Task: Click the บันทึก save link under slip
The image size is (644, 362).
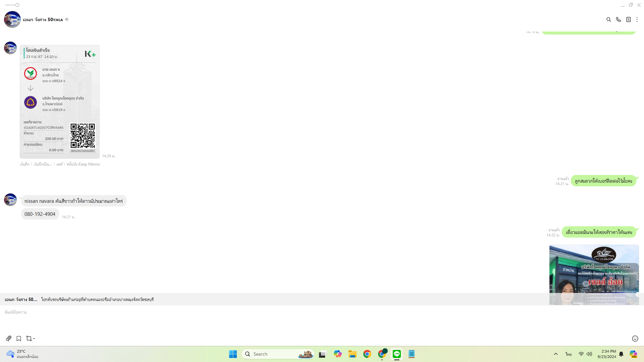Action: pos(24,164)
